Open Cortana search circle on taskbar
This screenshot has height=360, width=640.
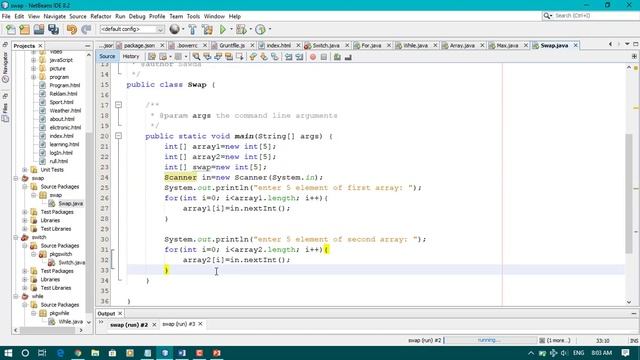(25, 353)
